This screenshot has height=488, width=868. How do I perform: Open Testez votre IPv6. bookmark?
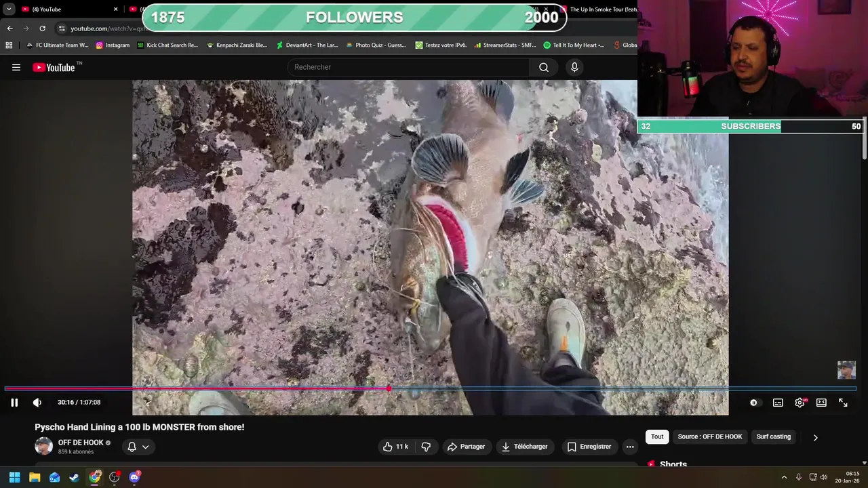tap(441, 45)
